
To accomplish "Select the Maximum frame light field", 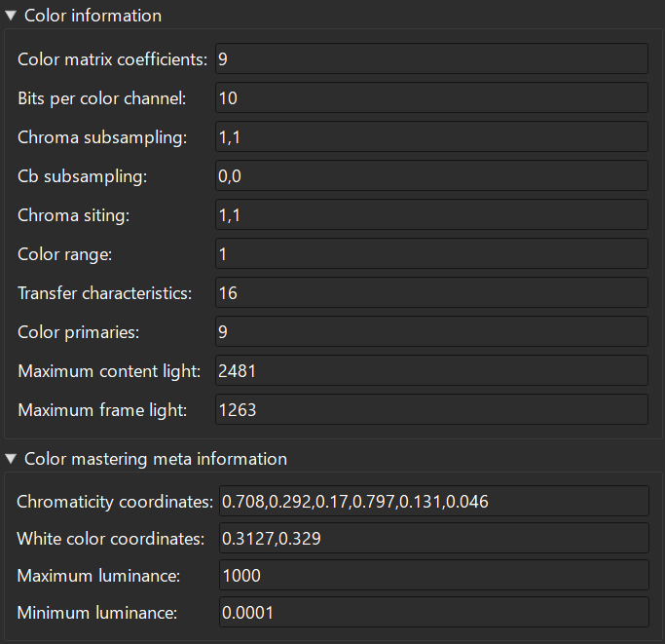I will click(x=431, y=409).
